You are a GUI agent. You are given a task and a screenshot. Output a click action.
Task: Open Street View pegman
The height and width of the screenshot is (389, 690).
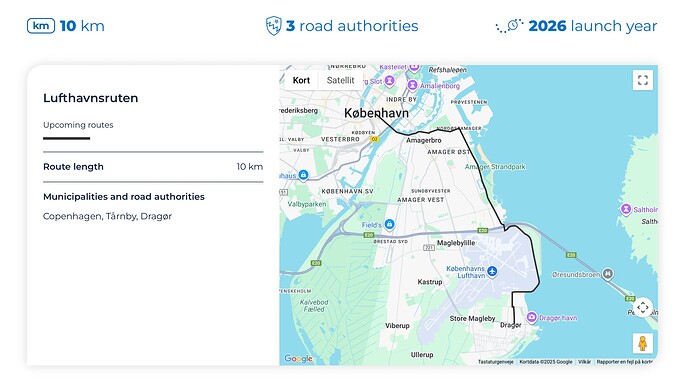[642, 343]
